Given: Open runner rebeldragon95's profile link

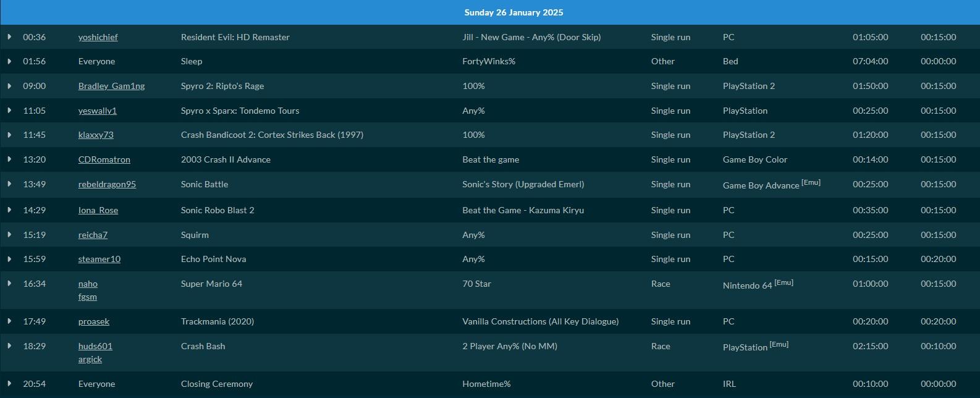Looking at the screenshot, I should click(x=107, y=184).
